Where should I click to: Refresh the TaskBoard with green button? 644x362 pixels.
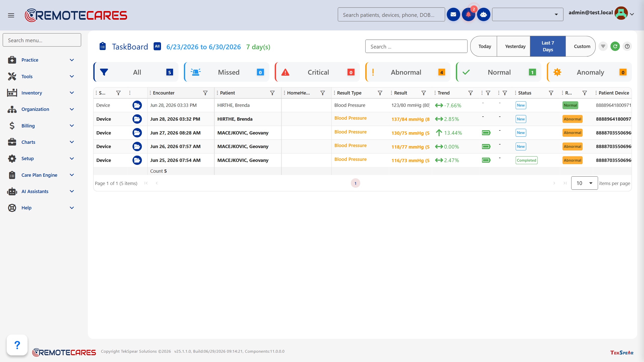pos(615,46)
